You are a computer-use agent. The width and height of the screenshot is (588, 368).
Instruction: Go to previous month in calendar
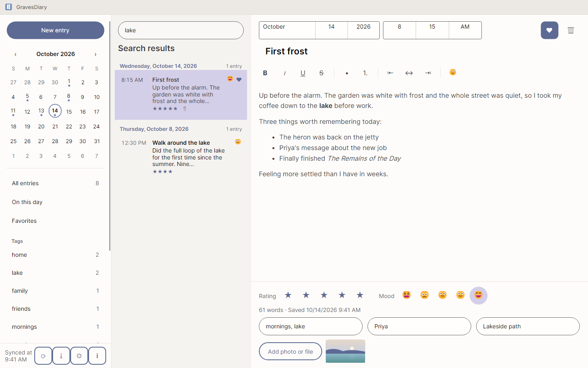tap(16, 54)
